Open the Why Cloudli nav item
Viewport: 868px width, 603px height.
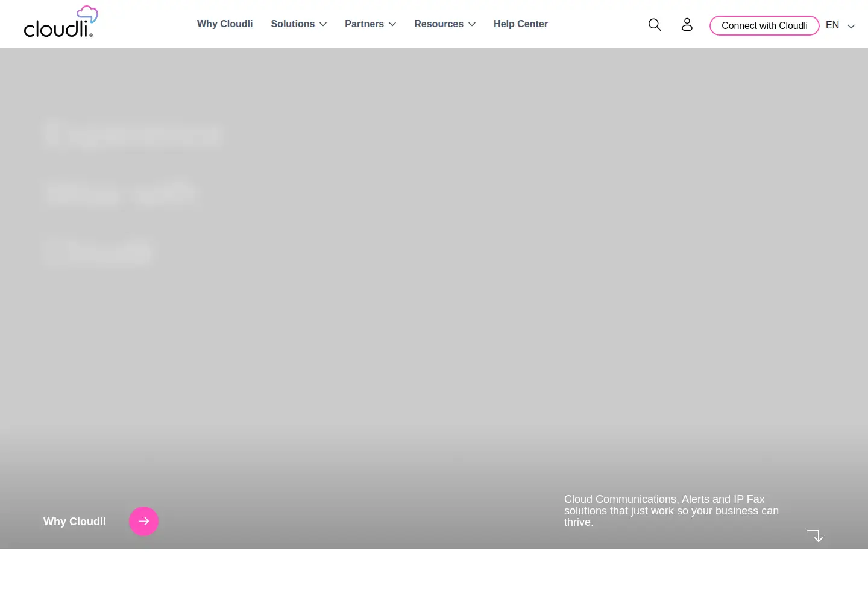(225, 24)
